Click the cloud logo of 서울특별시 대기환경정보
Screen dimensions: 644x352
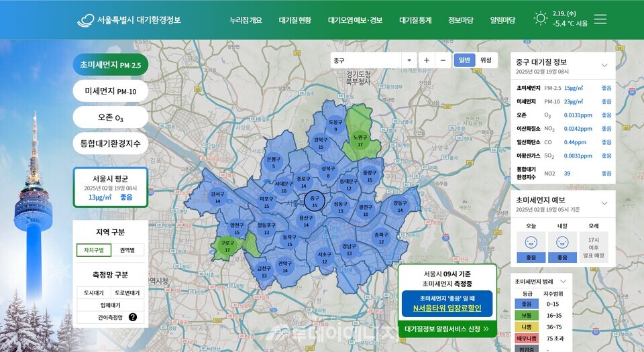click(85, 20)
